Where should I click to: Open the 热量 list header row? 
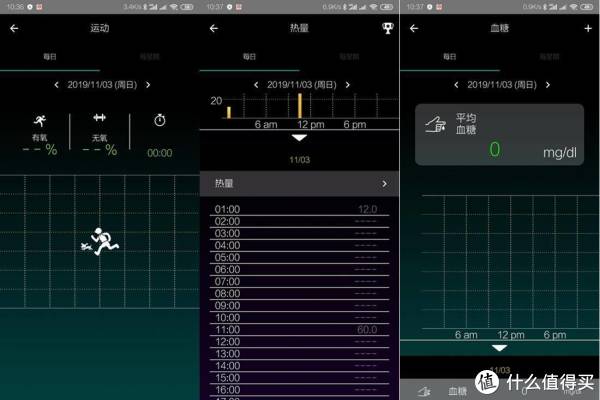tap(299, 184)
